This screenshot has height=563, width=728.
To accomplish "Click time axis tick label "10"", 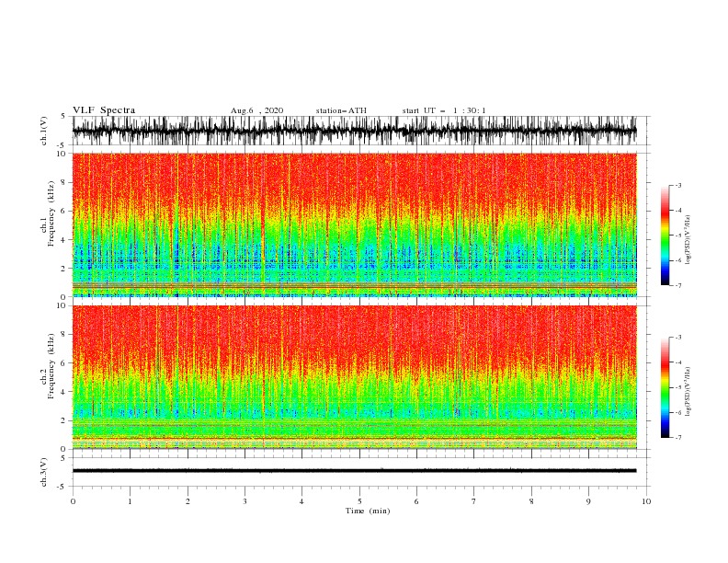I will [x=646, y=501].
